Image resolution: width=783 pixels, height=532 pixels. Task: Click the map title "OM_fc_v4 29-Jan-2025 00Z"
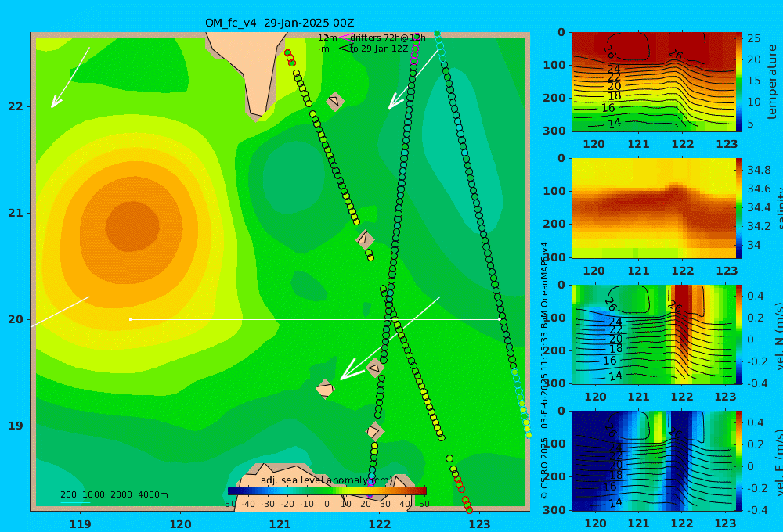click(x=280, y=23)
